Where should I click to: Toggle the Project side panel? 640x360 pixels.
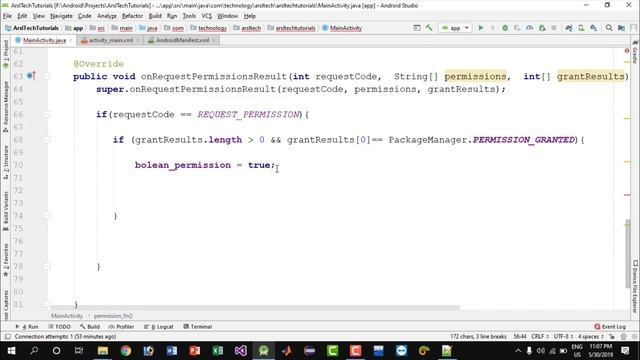click(x=6, y=53)
